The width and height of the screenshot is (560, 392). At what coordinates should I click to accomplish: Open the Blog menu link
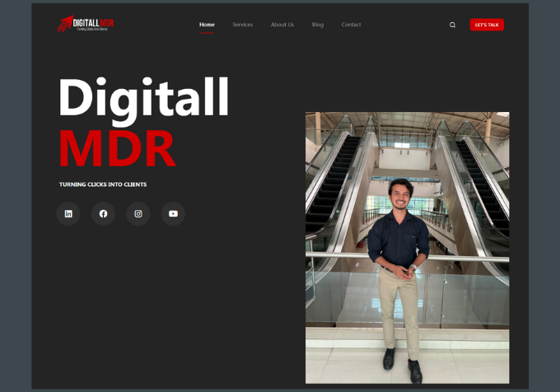[x=318, y=25]
